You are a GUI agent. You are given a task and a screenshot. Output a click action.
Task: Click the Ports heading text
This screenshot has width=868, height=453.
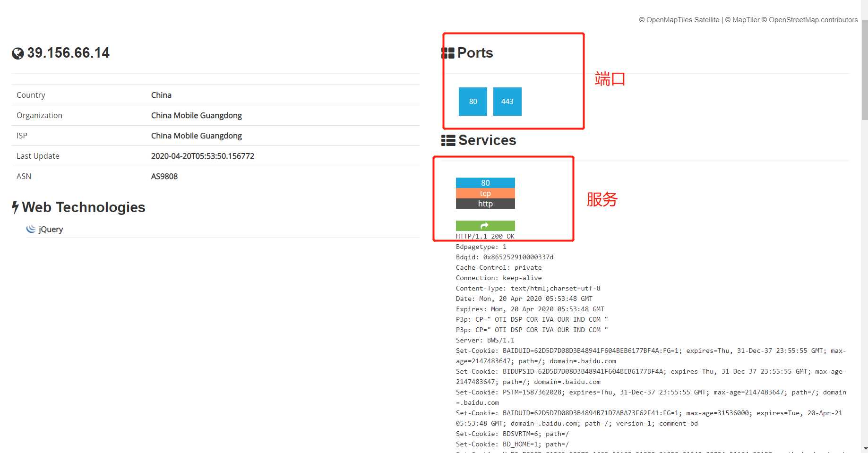pos(475,53)
